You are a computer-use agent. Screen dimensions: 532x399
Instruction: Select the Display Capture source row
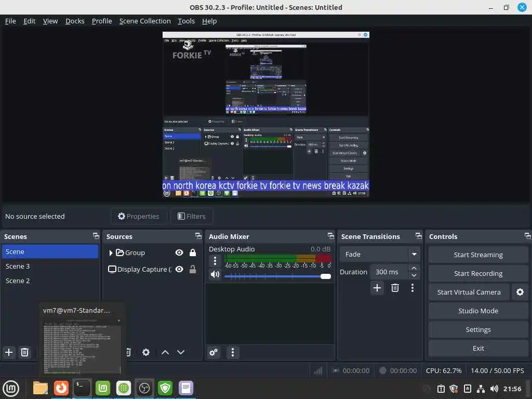(152, 270)
